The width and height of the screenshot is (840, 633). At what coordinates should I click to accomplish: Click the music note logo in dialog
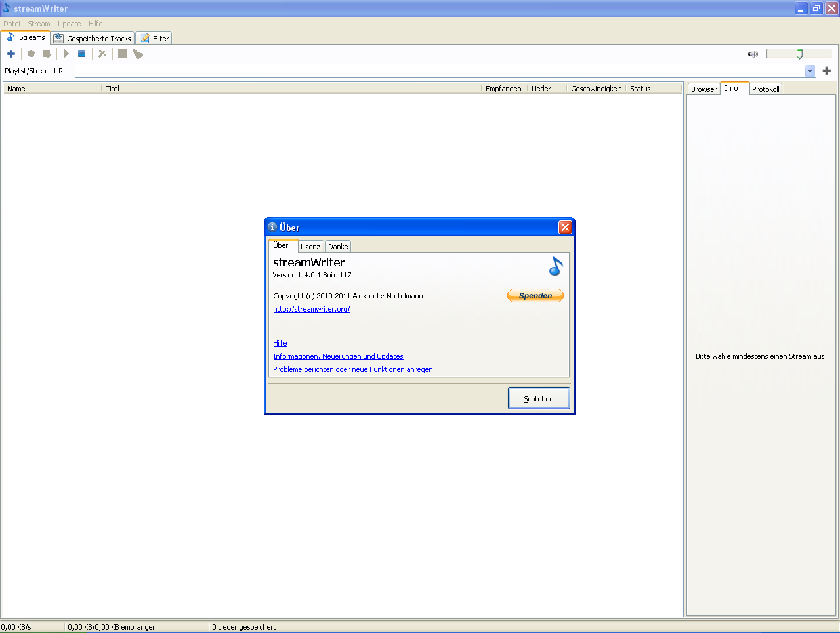click(x=556, y=266)
